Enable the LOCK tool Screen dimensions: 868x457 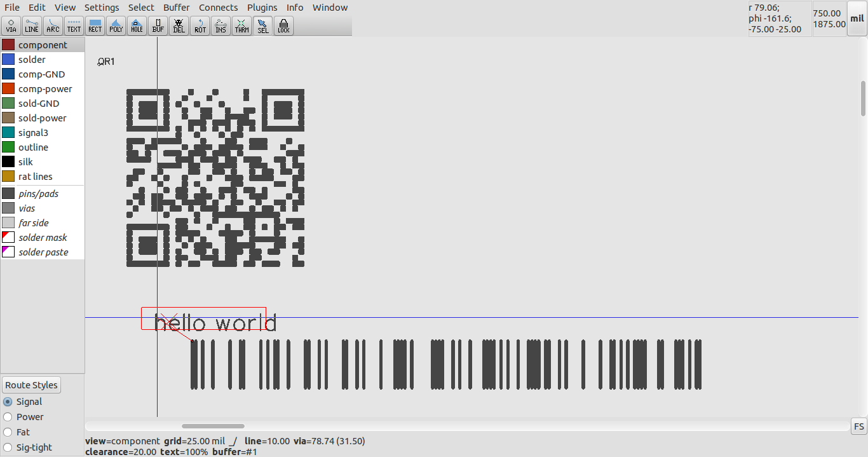tap(283, 25)
